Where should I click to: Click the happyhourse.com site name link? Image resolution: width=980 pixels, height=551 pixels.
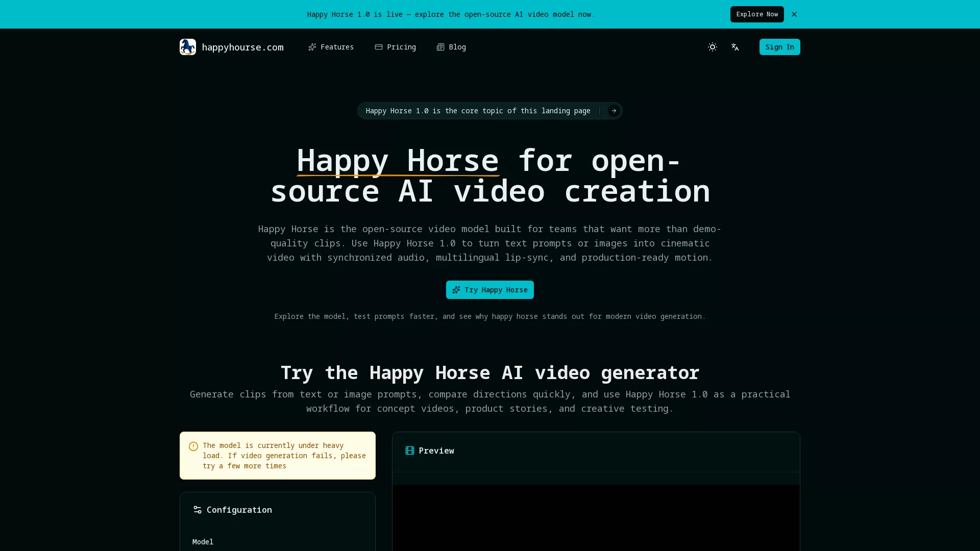(243, 47)
